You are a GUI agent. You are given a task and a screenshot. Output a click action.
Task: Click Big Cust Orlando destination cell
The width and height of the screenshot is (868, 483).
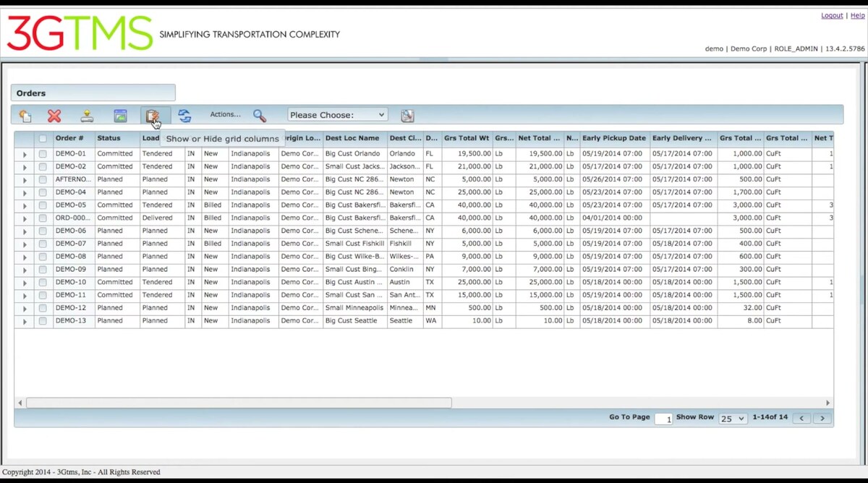coord(354,153)
